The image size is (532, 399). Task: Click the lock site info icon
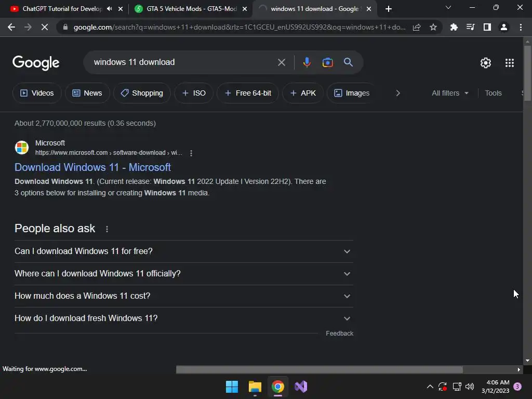(65, 27)
